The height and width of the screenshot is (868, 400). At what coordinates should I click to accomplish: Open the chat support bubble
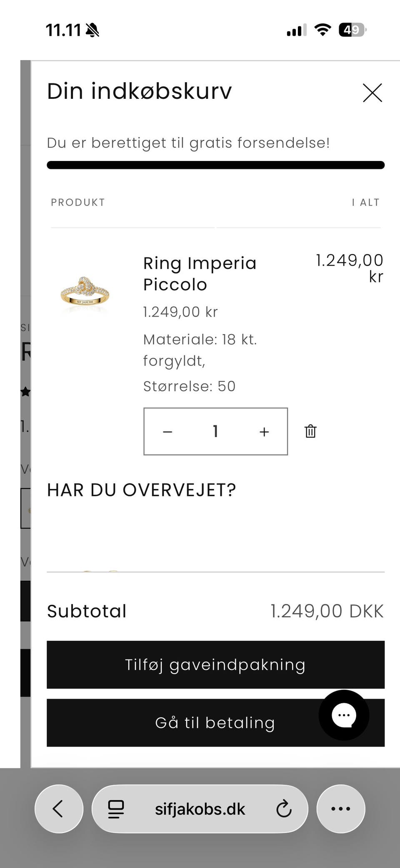pos(344,715)
